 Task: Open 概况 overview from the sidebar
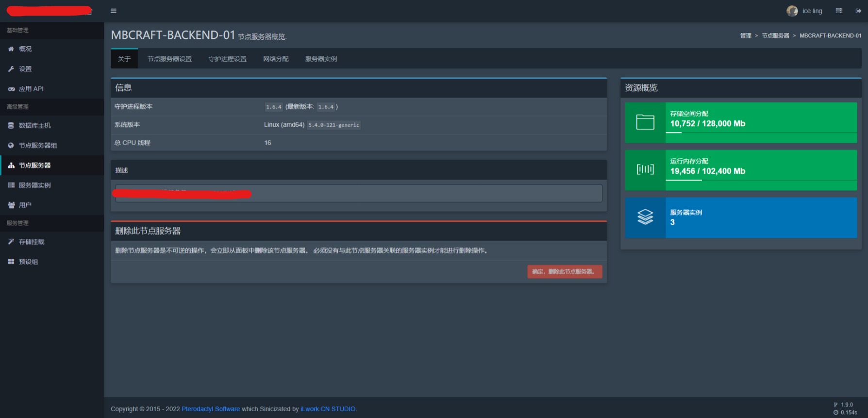25,49
